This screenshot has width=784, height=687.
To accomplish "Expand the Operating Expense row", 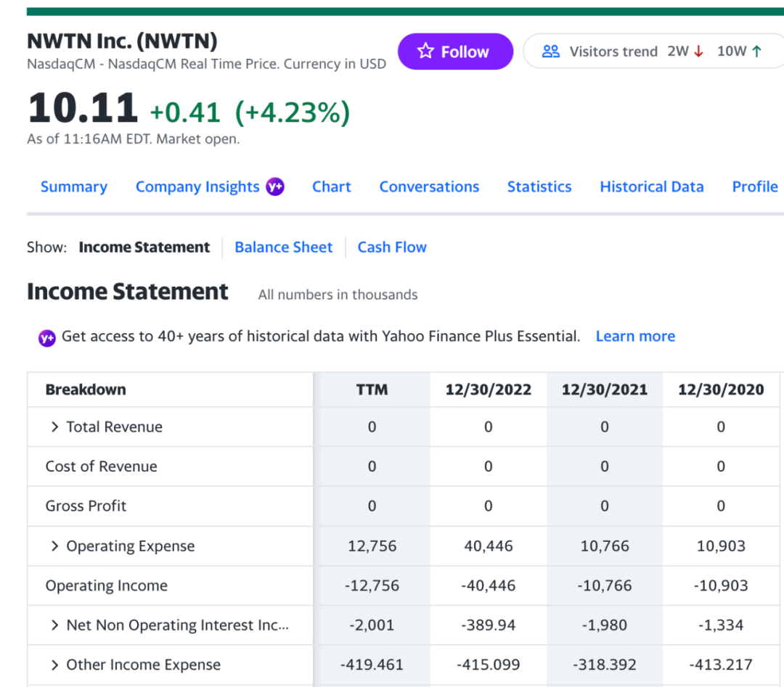I will pyautogui.click(x=54, y=546).
